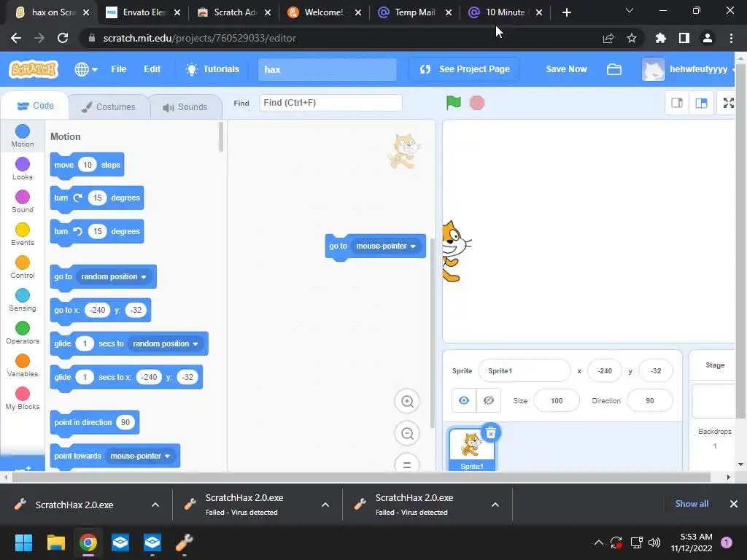
Task: Click the project title field 'hax'
Action: (328, 69)
